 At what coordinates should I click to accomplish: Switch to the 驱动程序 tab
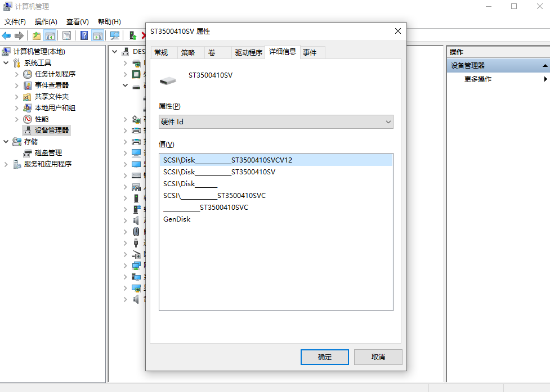pyautogui.click(x=249, y=52)
